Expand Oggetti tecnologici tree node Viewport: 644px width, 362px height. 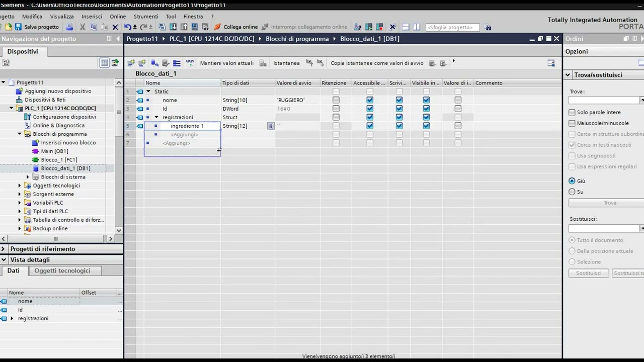[x=20, y=186]
